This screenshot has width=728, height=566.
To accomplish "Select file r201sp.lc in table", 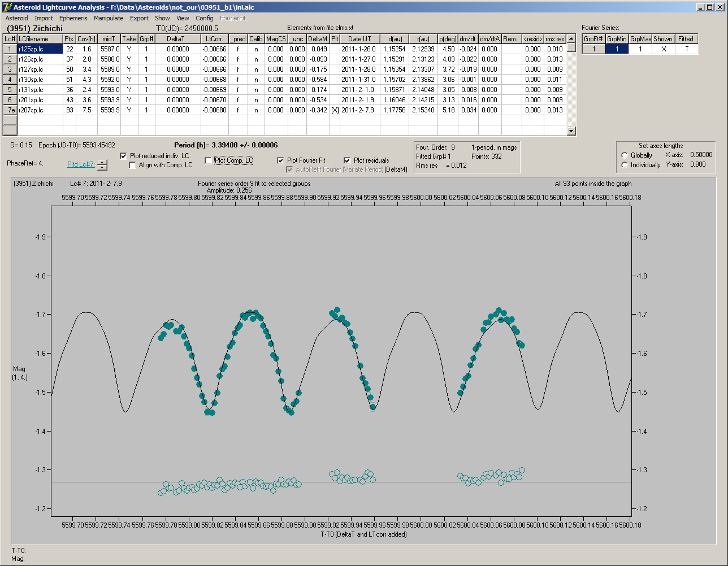I will click(40, 100).
